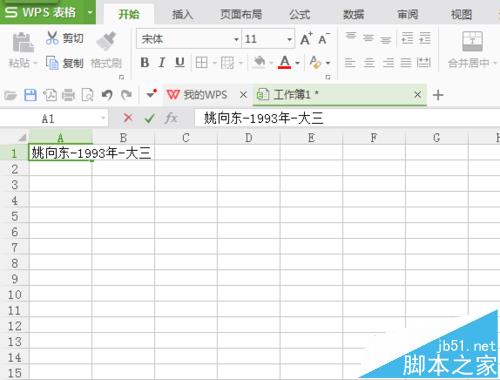Image resolution: width=500 pixels, height=380 pixels.
Task: Toggle Italic formatting
Action: (162, 62)
